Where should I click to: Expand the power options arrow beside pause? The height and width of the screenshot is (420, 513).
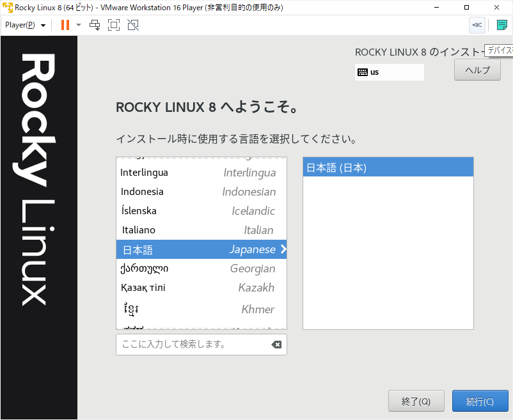pos(79,25)
